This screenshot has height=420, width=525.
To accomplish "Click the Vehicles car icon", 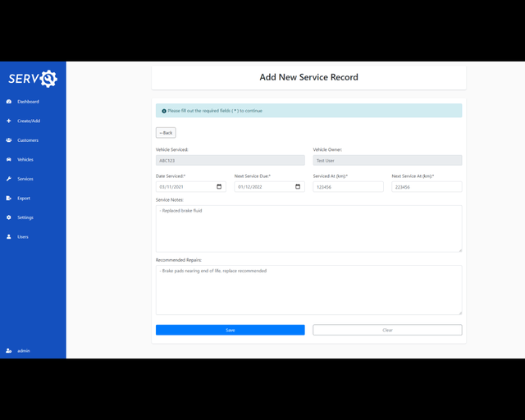I will click(x=9, y=159).
